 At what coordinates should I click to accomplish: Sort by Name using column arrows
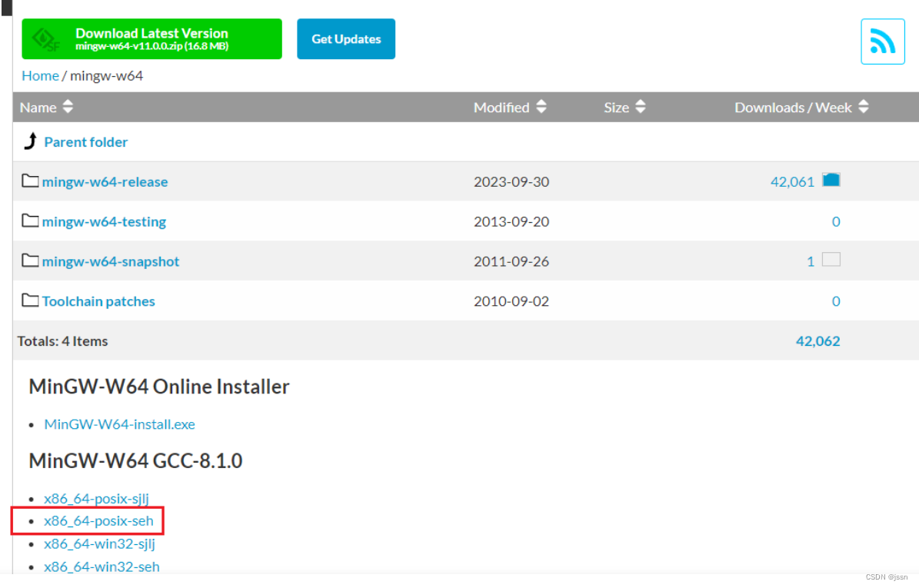(x=68, y=107)
